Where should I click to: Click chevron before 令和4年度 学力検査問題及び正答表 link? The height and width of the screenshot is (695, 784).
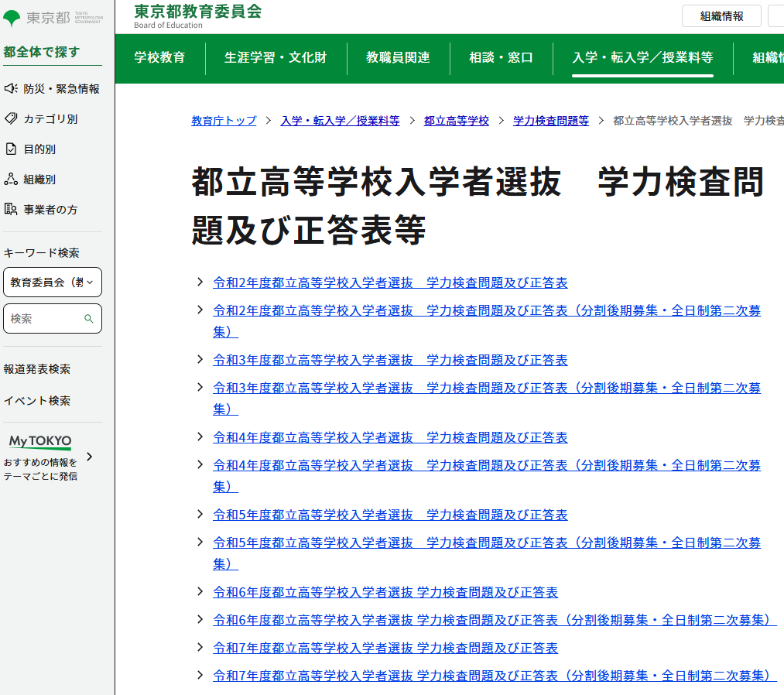[x=200, y=437]
